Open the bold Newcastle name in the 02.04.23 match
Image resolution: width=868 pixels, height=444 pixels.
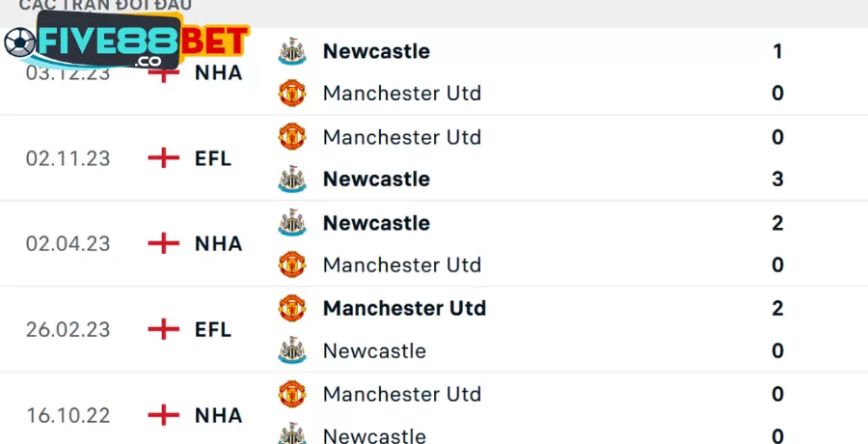coord(376,223)
